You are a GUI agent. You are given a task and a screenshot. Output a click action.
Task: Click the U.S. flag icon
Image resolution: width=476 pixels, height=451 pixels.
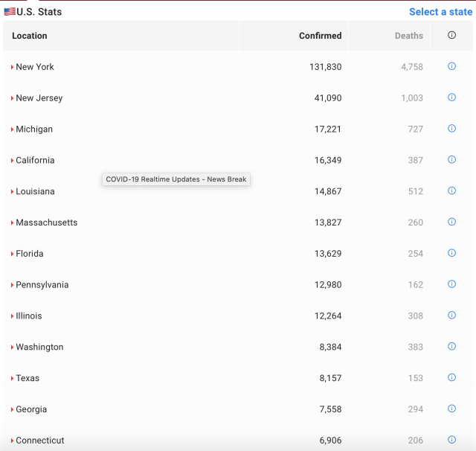10,12
